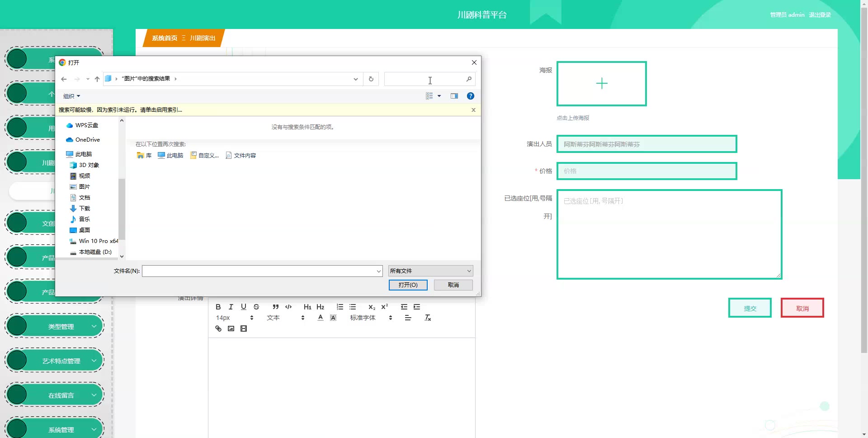The image size is (868, 438).
Task: Click the 价格 price input field
Action: click(646, 171)
